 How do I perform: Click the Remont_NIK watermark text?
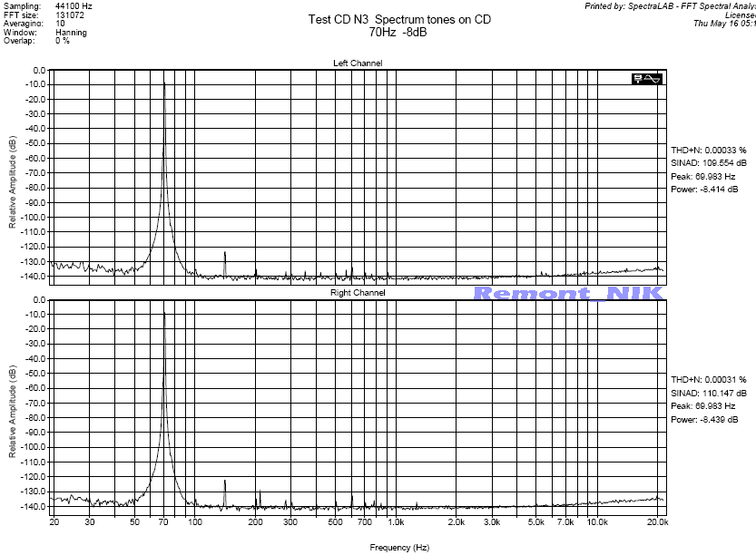pyautogui.click(x=568, y=293)
